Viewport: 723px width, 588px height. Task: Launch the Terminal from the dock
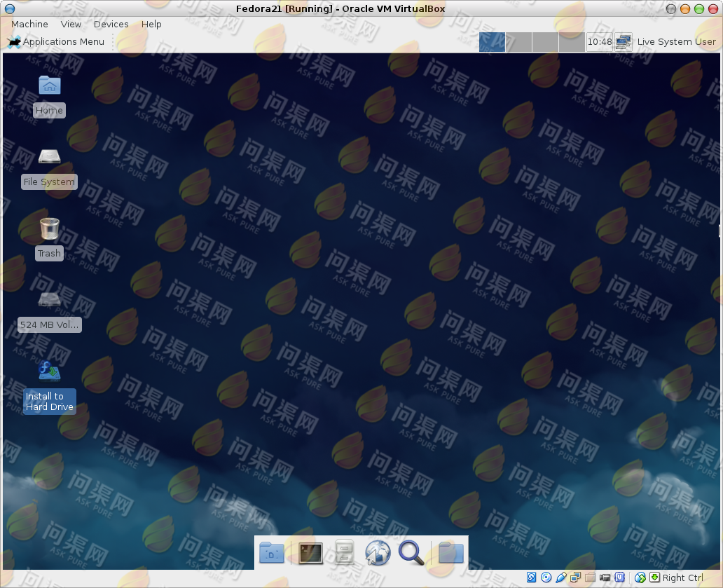(x=311, y=553)
